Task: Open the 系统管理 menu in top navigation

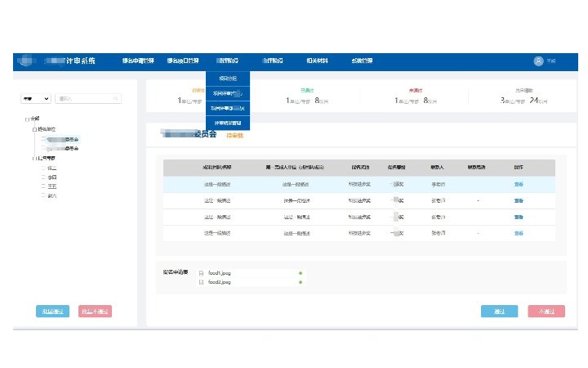Action: pyautogui.click(x=362, y=61)
